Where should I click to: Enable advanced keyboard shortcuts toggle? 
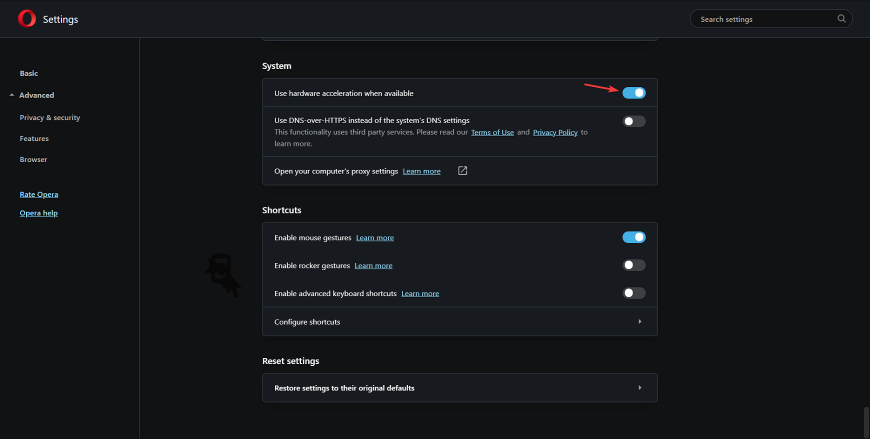634,293
